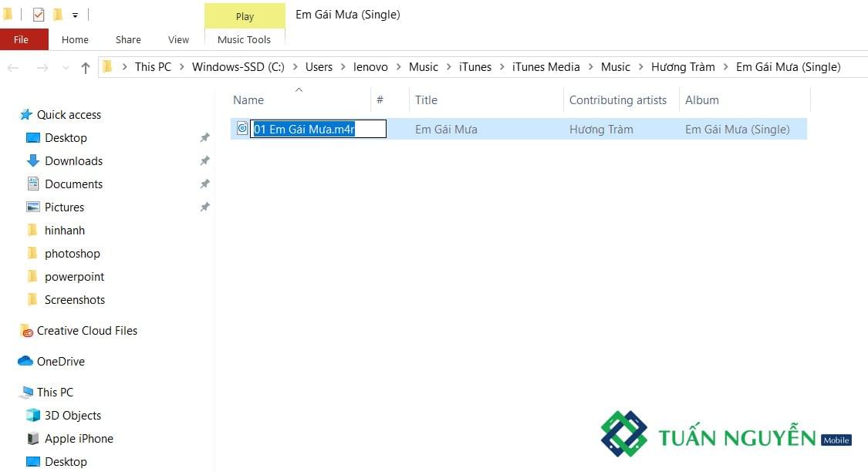Open Downloads from Quick access
This screenshot has width=868, height=472.
click(73, 161)
